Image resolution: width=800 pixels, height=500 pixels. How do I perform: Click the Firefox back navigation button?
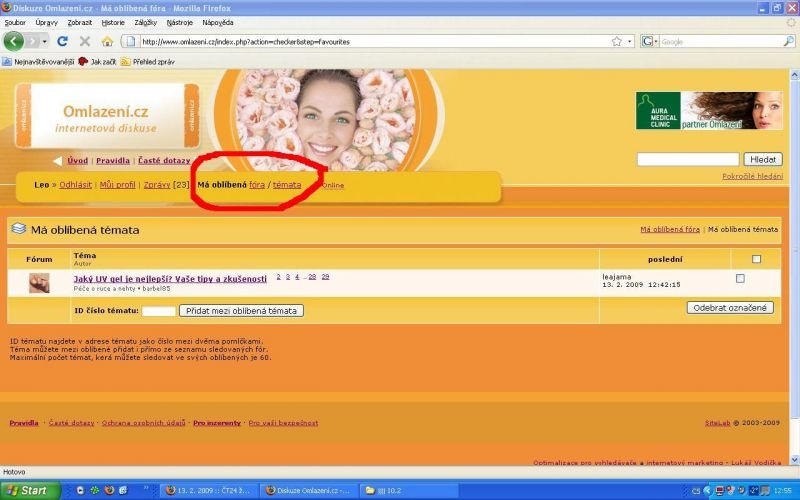[14, 41]
